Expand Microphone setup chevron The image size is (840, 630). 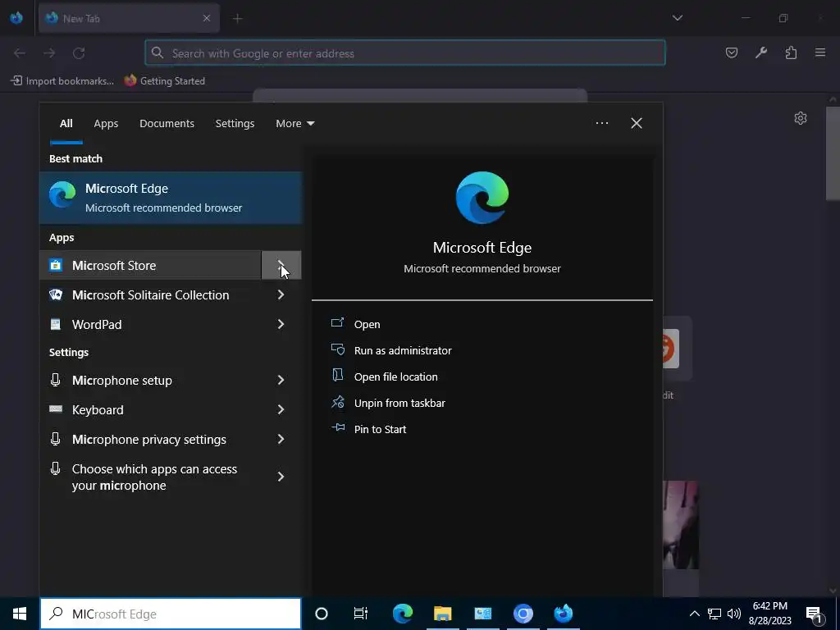[x=281, y=380]
